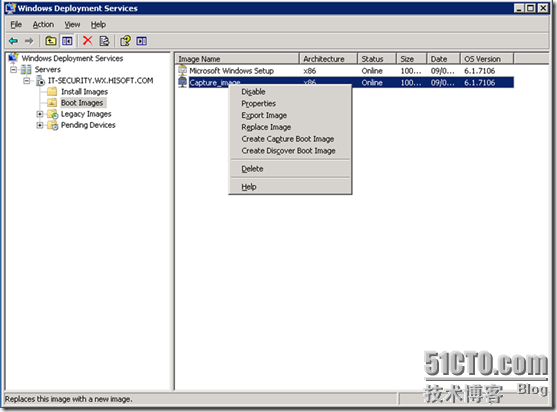The height and width of the screenshot is (412, 557).
Task: Click the Microsoft Windows Setup image icon
Action: coord(182,70)
